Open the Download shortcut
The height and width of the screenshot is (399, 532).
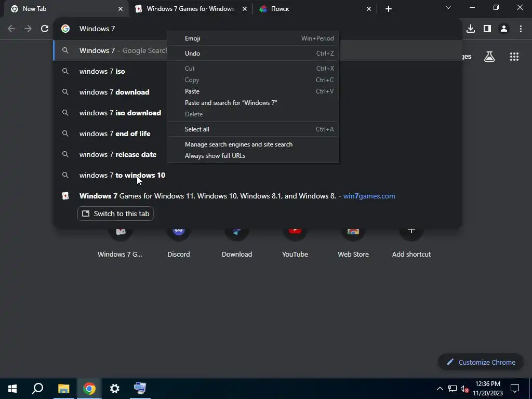237,243
